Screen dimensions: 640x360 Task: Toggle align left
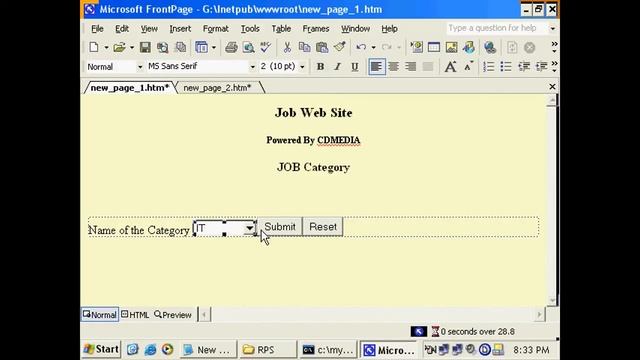coord(376,67)
